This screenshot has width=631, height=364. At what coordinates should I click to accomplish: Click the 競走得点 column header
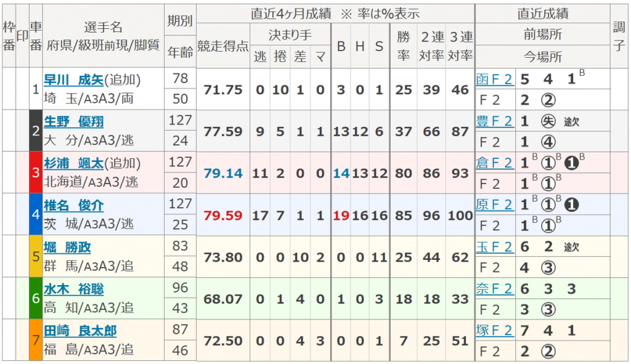coord(222,46)
